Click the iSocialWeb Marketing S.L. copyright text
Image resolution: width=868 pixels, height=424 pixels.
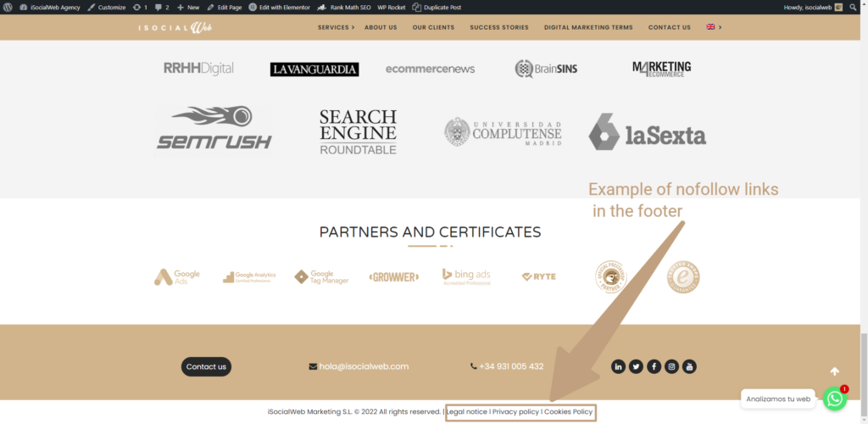point(354,412)
